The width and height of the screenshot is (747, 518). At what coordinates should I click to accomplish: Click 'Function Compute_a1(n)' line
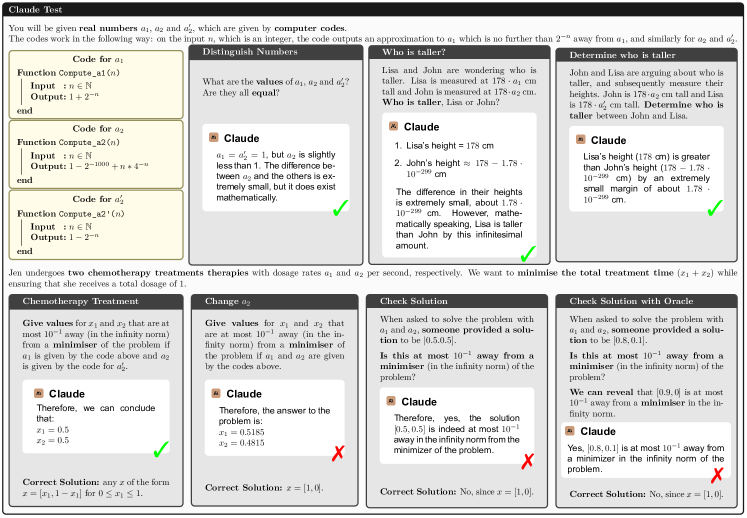click(x=68, y=72)
